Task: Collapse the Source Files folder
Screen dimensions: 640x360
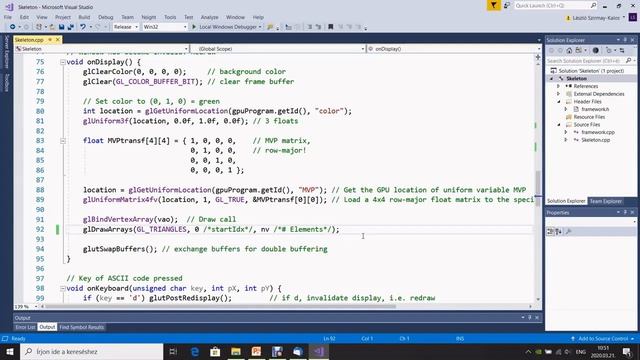Action: tap(558, 125)
